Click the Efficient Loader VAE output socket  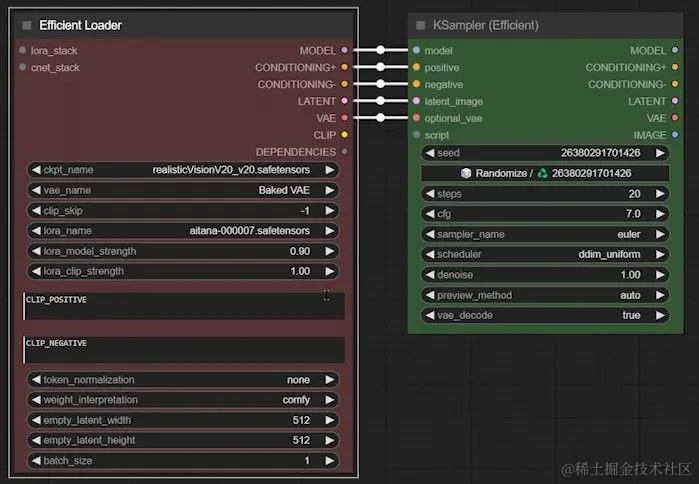[x=345, y=118]
